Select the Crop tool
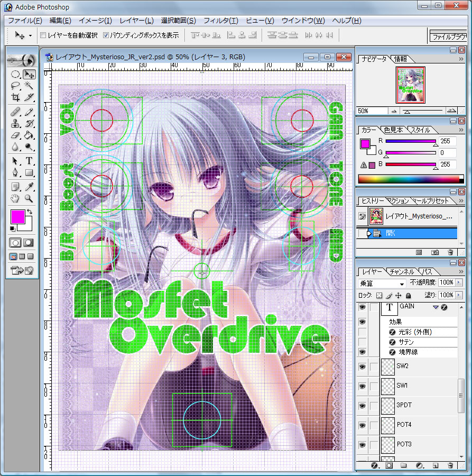The image size is (472, 476). [x=15, y=97]
